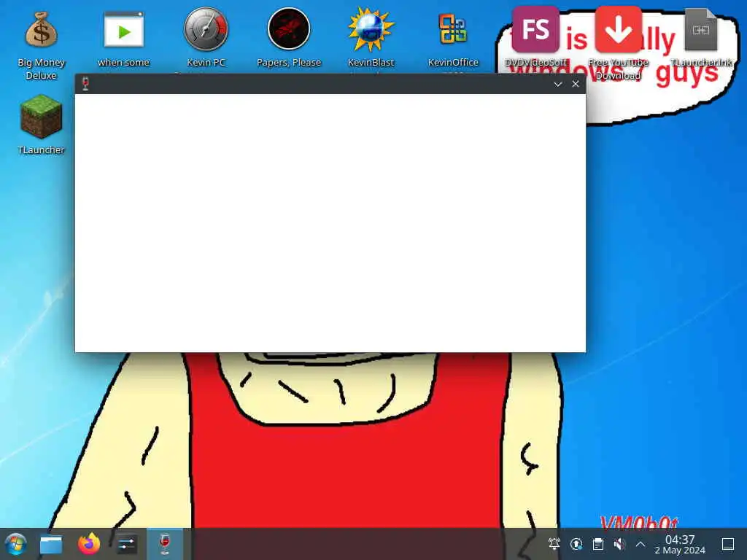Open the file manager in taskbar
Viewport: 747px width, 560px height.
pyautogui.click(x=51, y=544)
